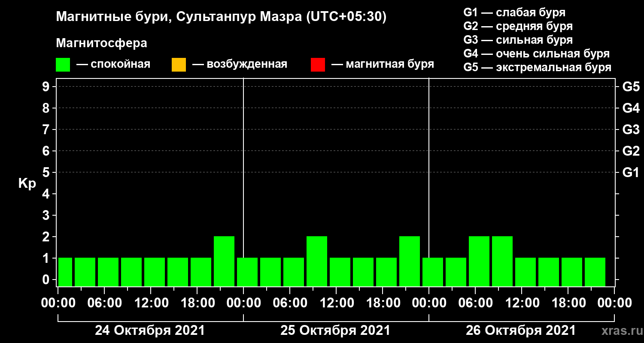Click the '— магнитная буря' legend label
This screenshot has height=343, width=644.
point(383,65)
